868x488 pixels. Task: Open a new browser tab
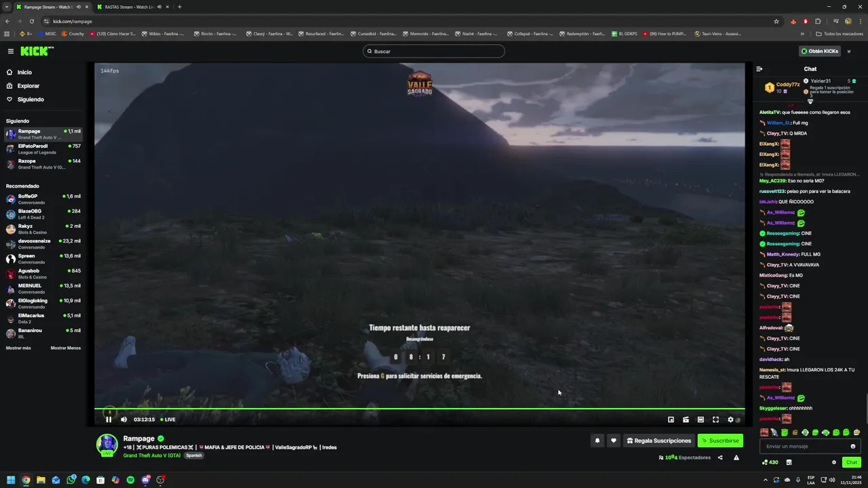coord(179,7)
